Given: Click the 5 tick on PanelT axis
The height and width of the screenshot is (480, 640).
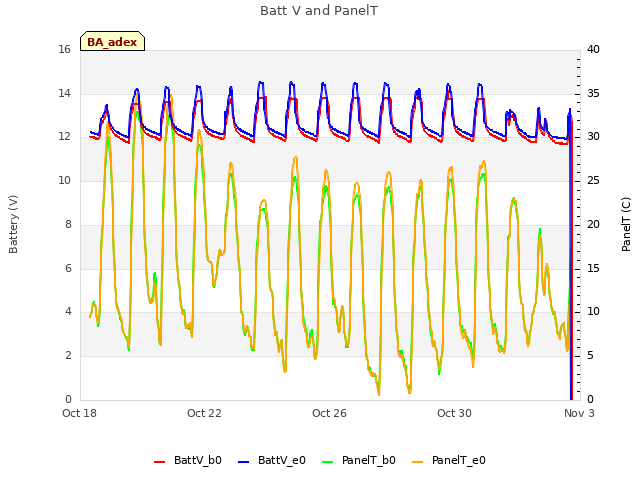Looking at the screenshot, I should [590, 356].
